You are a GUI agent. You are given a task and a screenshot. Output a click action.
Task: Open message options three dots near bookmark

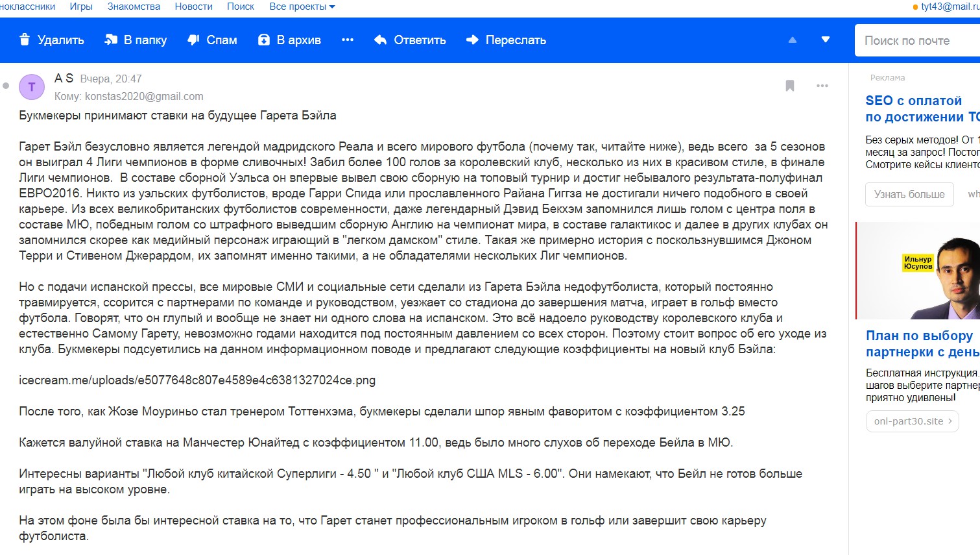(x=822, y=86)
